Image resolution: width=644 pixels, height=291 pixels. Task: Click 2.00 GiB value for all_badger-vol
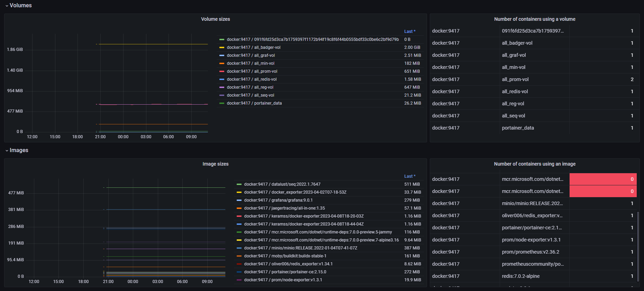click(x=412, y=47)
